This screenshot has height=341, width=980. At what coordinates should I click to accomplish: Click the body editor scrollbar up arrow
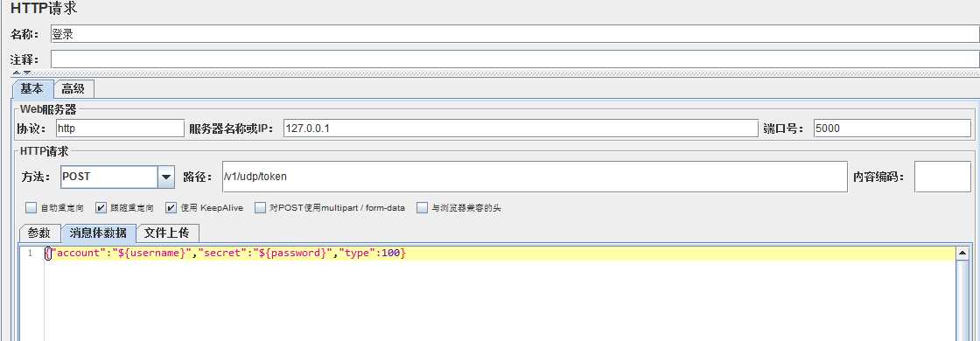tap(963, 253)
